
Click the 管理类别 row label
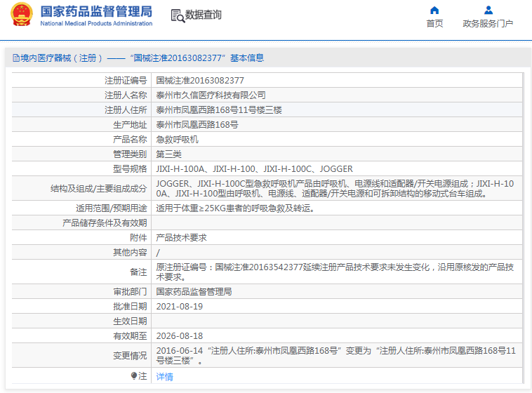(130, 154)
